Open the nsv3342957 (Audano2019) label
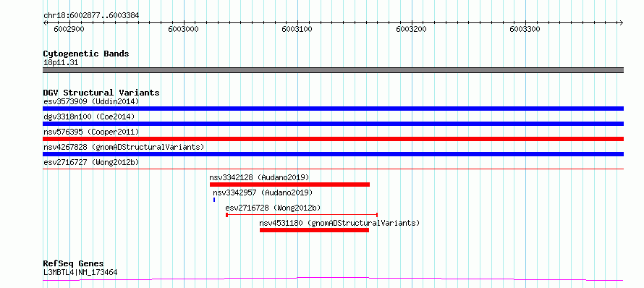Screen dimensions: 644x288 [x=263, y=192]
